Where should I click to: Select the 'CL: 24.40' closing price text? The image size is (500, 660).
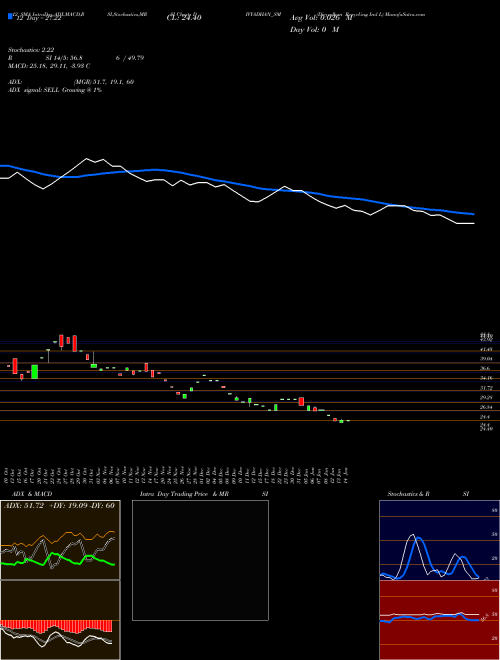(184, 17)
